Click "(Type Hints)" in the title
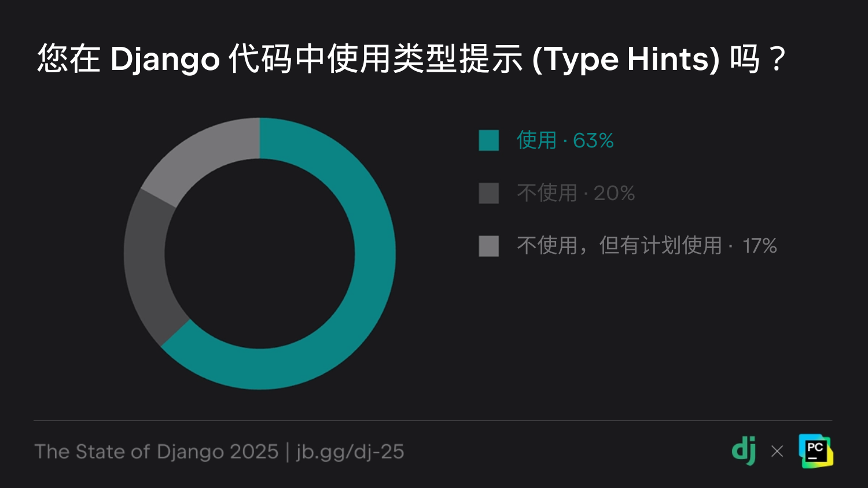Viewport: 868px width, 488px height. tap(626, 60)
